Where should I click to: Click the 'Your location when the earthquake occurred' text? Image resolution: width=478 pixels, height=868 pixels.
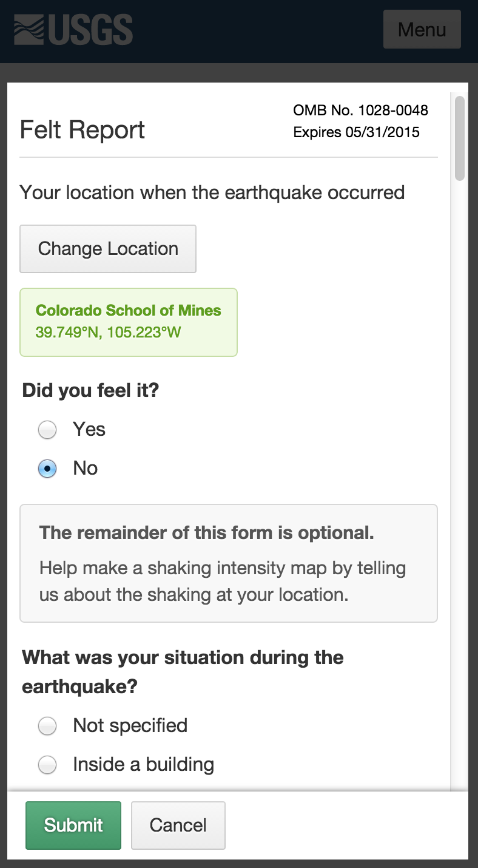[x=212, y=193]
